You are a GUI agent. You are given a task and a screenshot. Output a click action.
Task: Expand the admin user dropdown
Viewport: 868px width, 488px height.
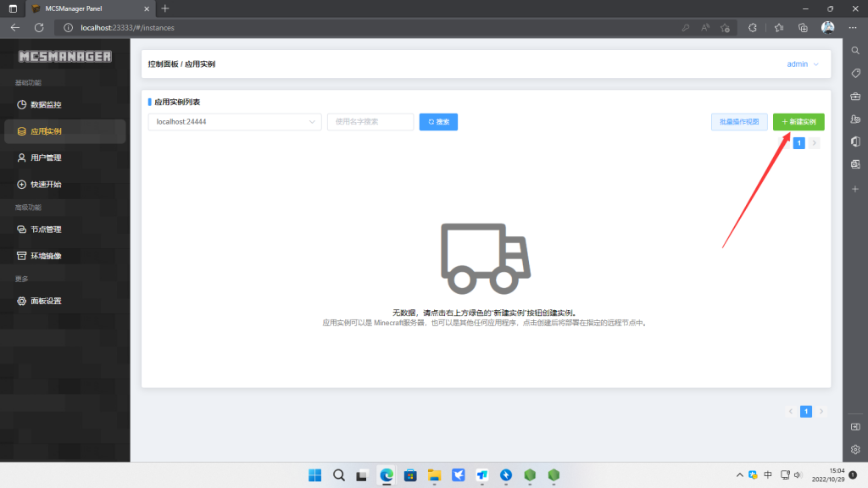(x=802, y=64)
